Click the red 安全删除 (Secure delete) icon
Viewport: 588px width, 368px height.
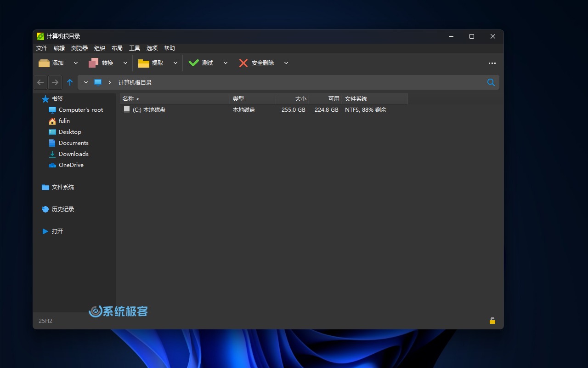(x=243, y=63)
